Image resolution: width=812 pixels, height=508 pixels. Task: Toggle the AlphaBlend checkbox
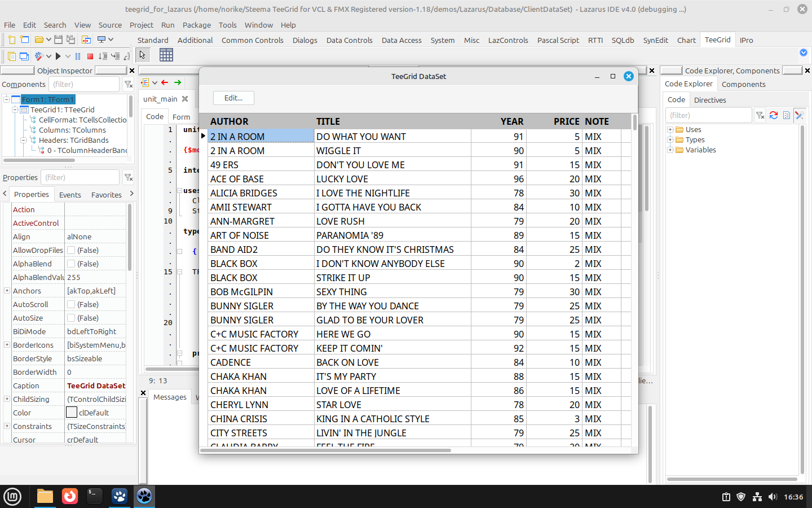(71, 264)
